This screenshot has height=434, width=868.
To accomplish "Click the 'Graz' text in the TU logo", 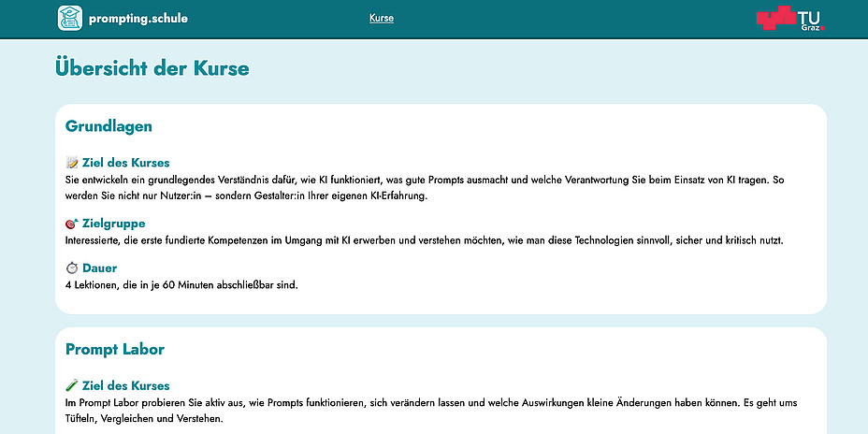I will tap(812, 27).
